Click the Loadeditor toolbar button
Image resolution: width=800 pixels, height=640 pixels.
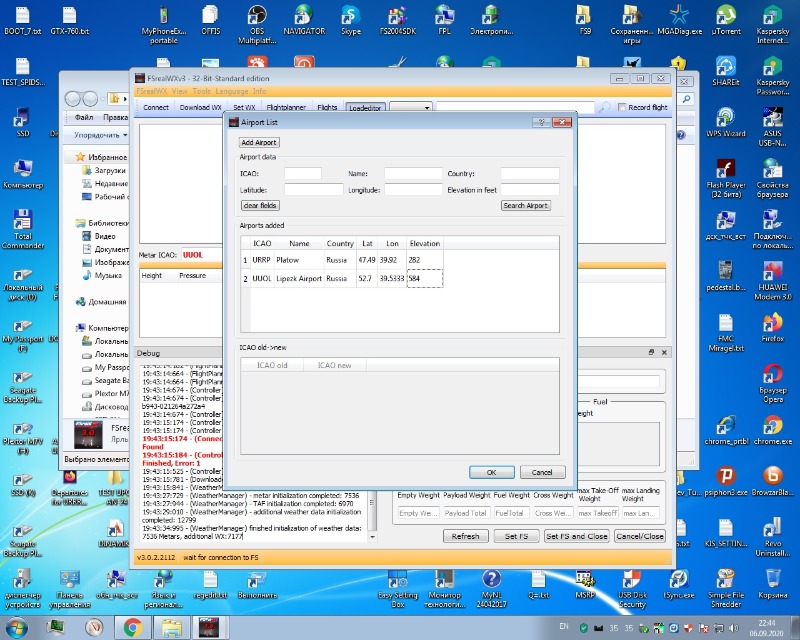click(x=365, y=108)
